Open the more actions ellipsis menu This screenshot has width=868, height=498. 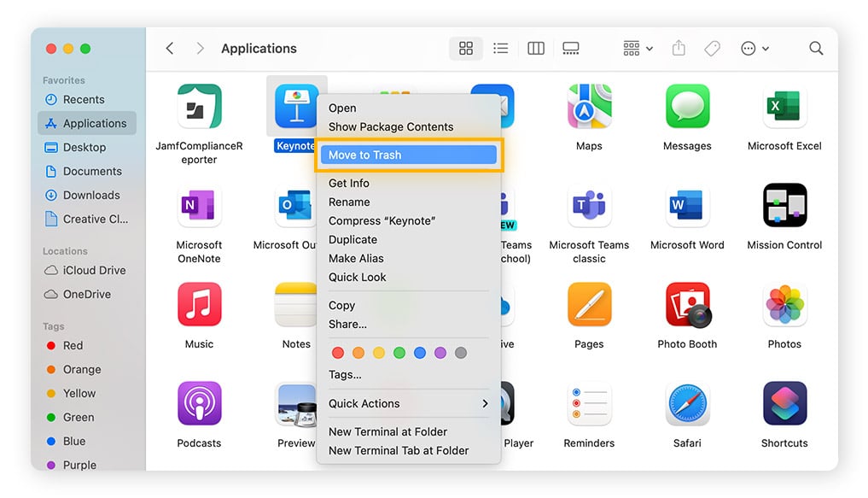[752, 49]
